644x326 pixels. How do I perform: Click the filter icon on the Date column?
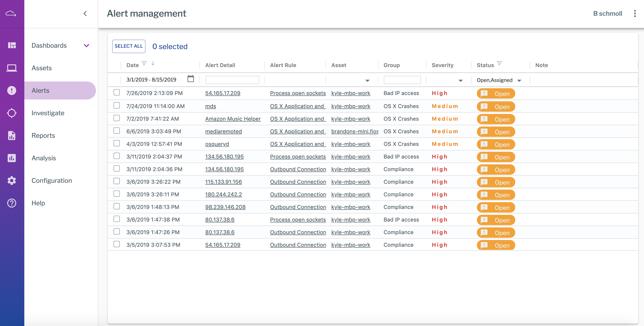tap(145, 63)
